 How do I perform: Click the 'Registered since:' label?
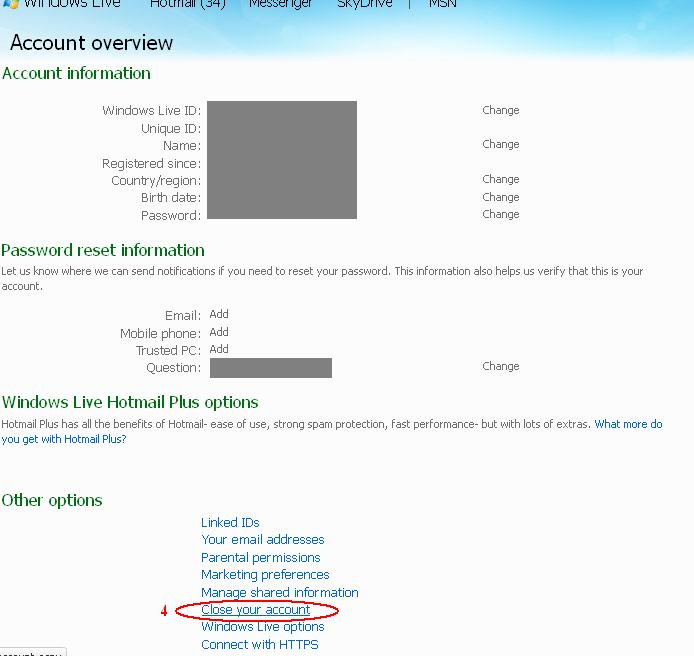click(x=151, y=164)
